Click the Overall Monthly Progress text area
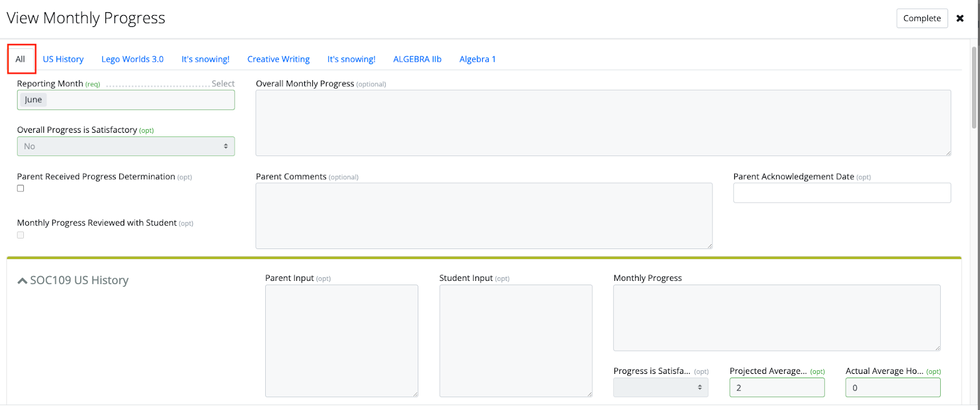The height and width of the screenshot is (410, 980). pyautogui.click(x=603, y=123)
